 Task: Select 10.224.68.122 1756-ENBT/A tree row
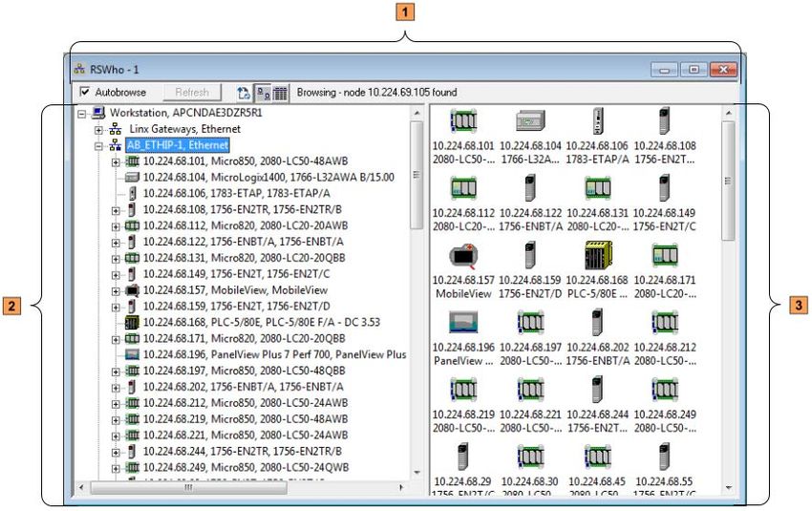243,242
